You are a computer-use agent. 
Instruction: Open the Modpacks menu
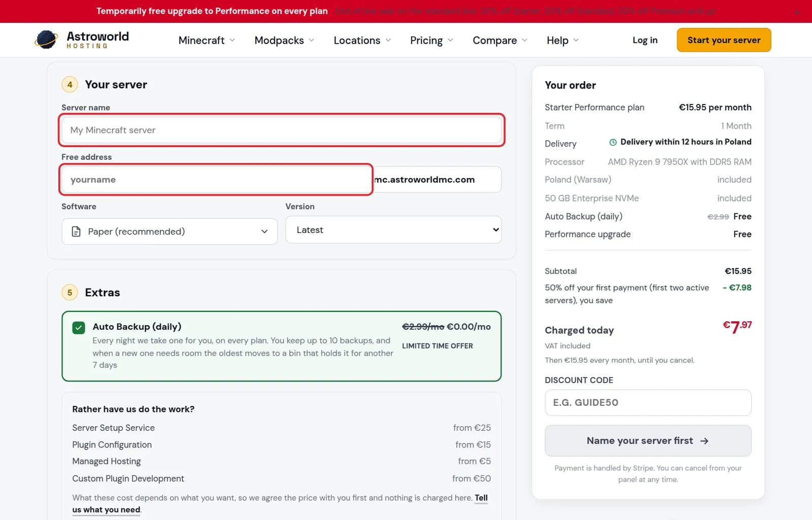284,40
